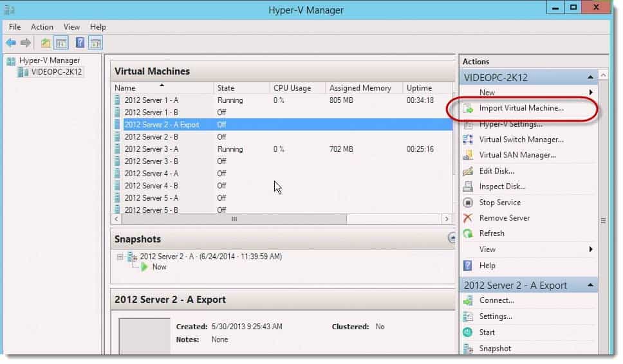The width and height of the screenshot is (623, 364).
Task: Click the green Refresh icon
Action: [468, 233]
